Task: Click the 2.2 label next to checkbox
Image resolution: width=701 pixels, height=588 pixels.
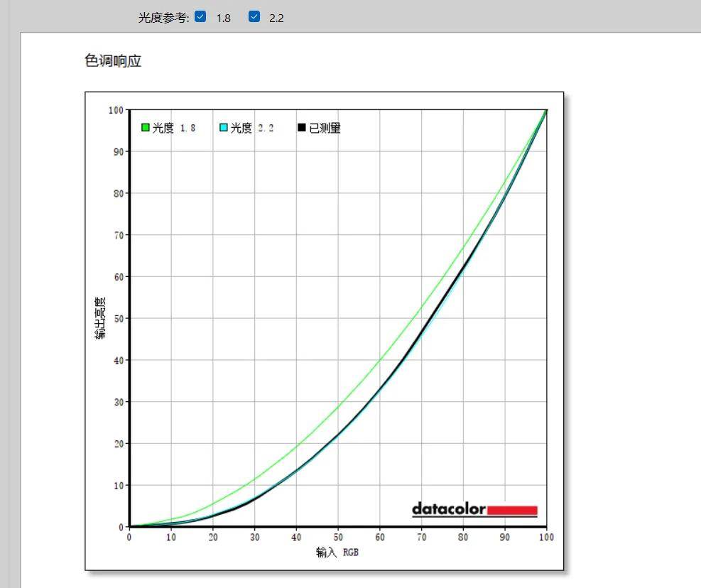Action: coord(276,18)
